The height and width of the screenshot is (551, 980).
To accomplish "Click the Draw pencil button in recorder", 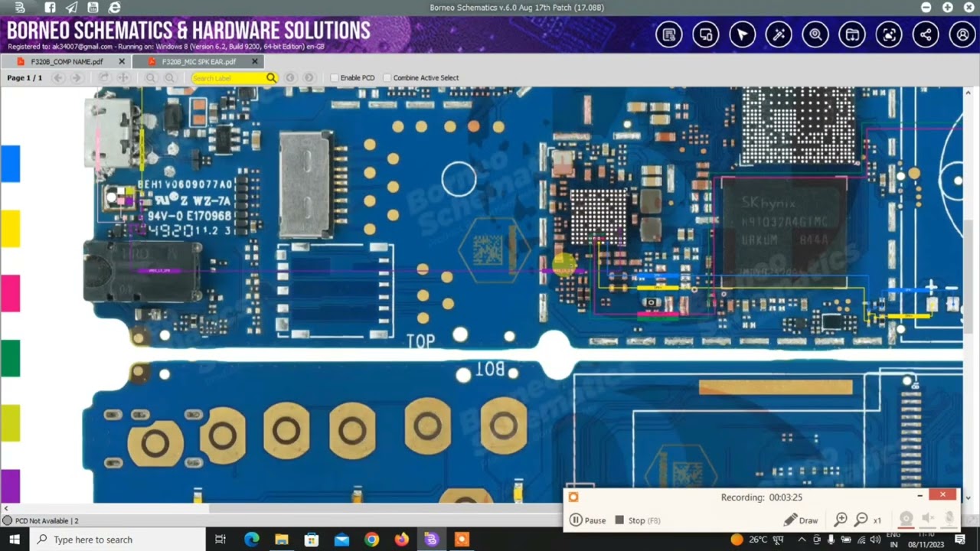I will coord(801,520).
